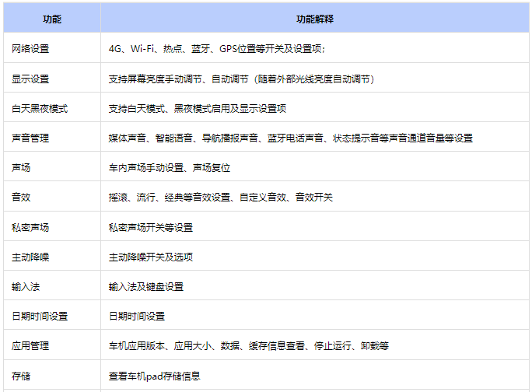Select the 应用管理 cell
The image size is (532, 392).
[30, 345]
